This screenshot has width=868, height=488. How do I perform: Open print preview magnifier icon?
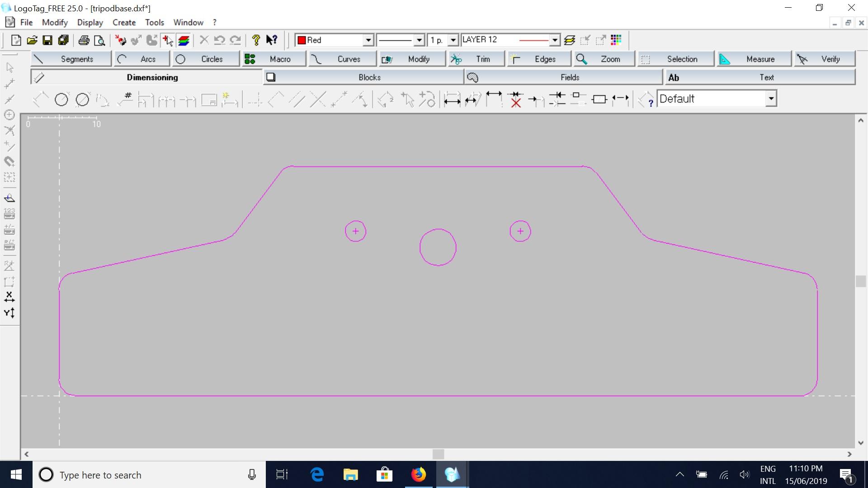coord(99,40)
